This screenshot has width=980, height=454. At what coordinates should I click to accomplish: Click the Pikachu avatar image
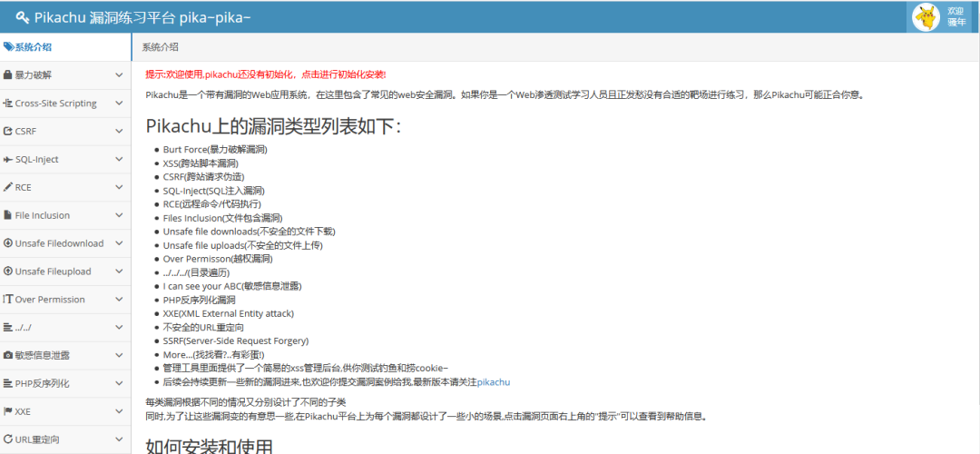coord(926,17)
